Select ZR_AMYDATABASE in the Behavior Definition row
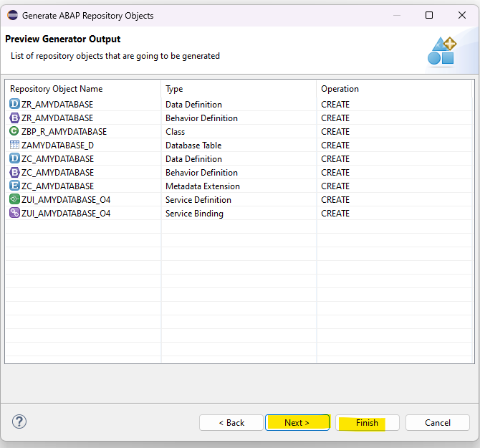The image size is (480, 448). (57, 118)
